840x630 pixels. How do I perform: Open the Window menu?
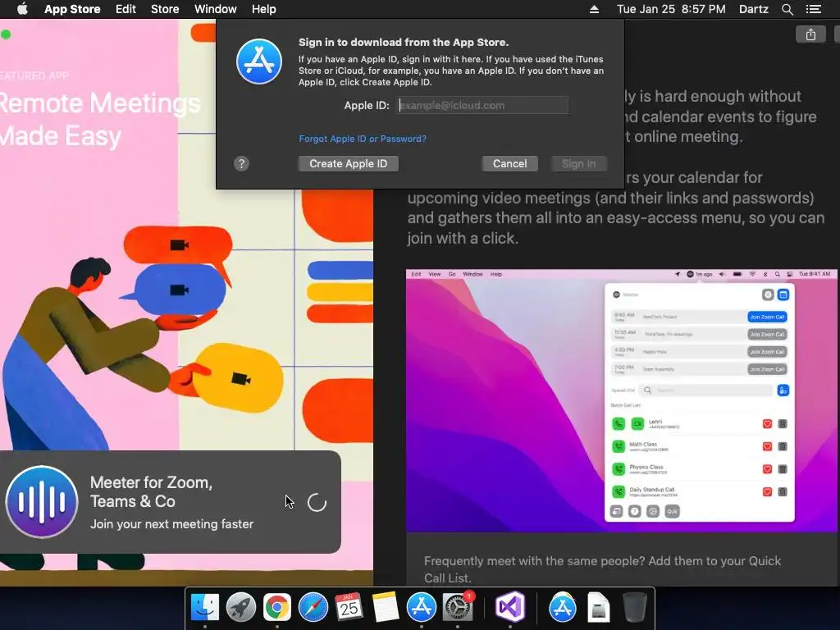pos(216,9)
